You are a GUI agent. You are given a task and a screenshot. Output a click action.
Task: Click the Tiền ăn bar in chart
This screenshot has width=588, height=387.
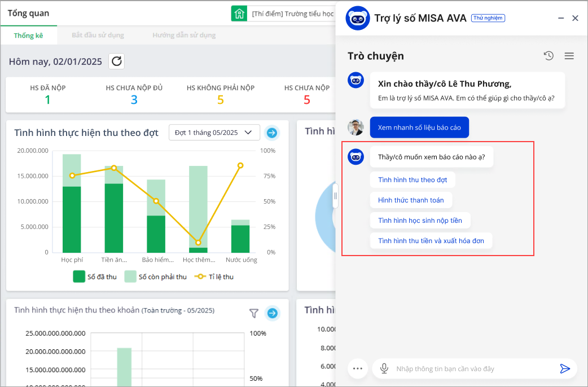[113, 209]
